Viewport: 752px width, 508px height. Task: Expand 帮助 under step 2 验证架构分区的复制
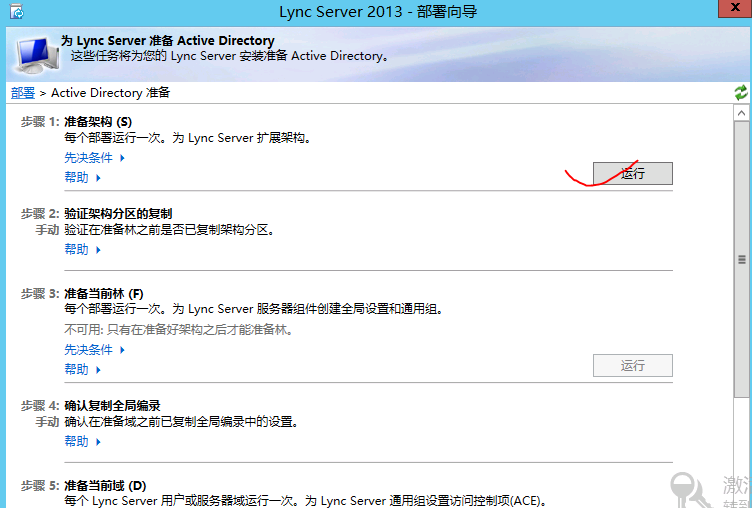82,249
